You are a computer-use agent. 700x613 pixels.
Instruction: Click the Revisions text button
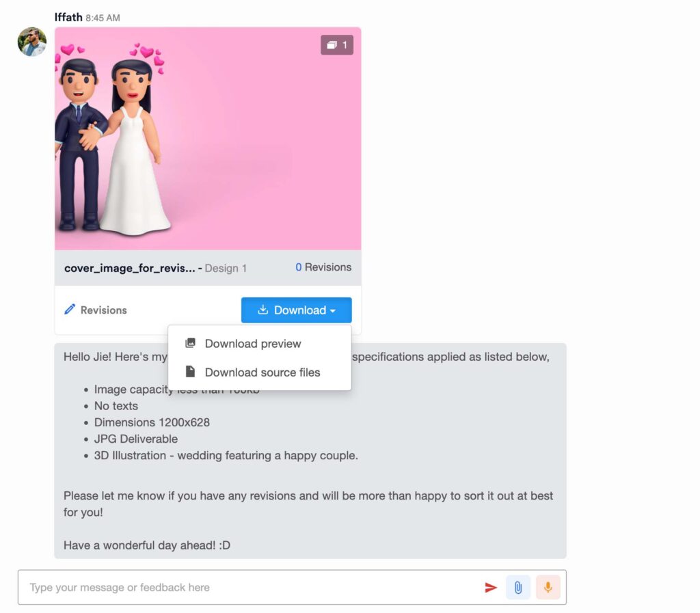click(x=104, y=310)
